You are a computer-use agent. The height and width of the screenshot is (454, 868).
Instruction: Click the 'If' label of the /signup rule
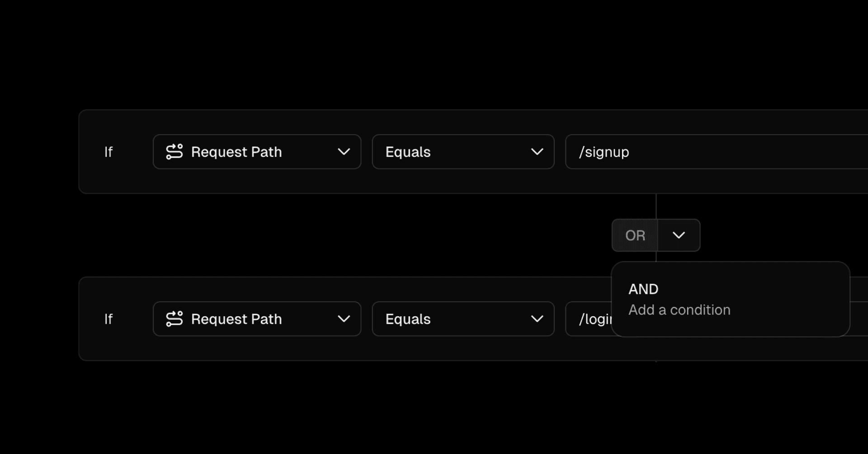point(108,152)
